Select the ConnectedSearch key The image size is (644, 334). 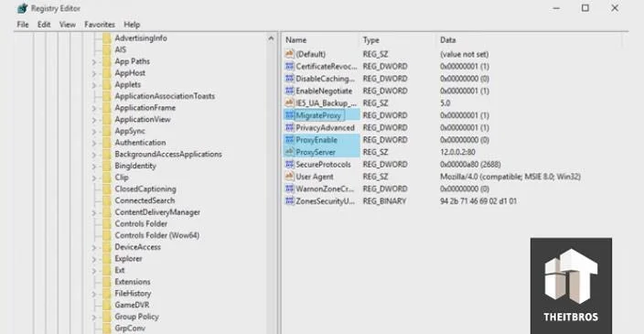pyautogui.click(x=145, y=200)
